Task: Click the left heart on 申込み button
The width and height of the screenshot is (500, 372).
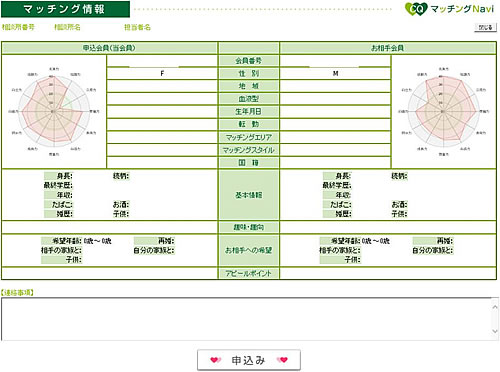Action: point(216,360)
